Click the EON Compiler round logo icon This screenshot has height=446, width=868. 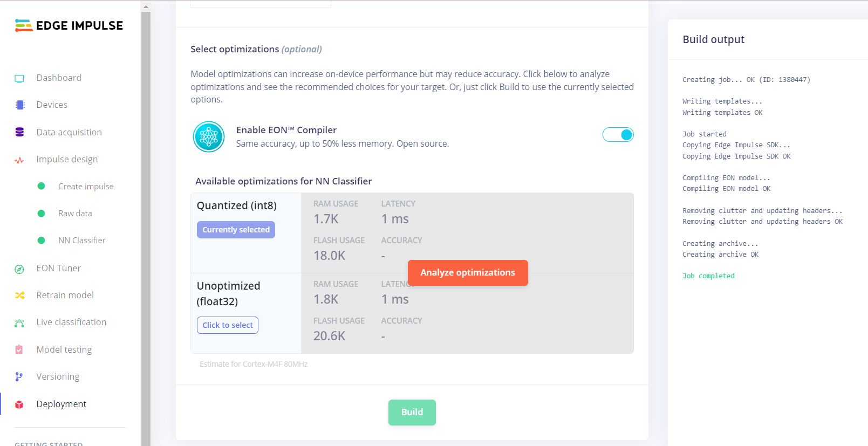point(209,137)
